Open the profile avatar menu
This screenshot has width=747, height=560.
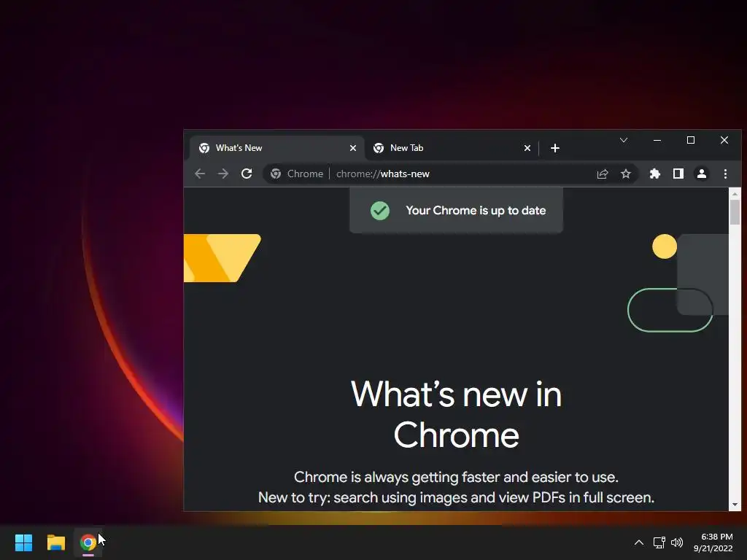702,174
